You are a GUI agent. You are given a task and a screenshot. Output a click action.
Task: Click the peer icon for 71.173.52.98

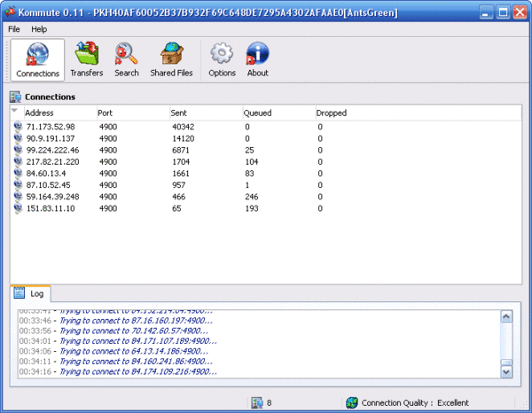click(18, 127)
